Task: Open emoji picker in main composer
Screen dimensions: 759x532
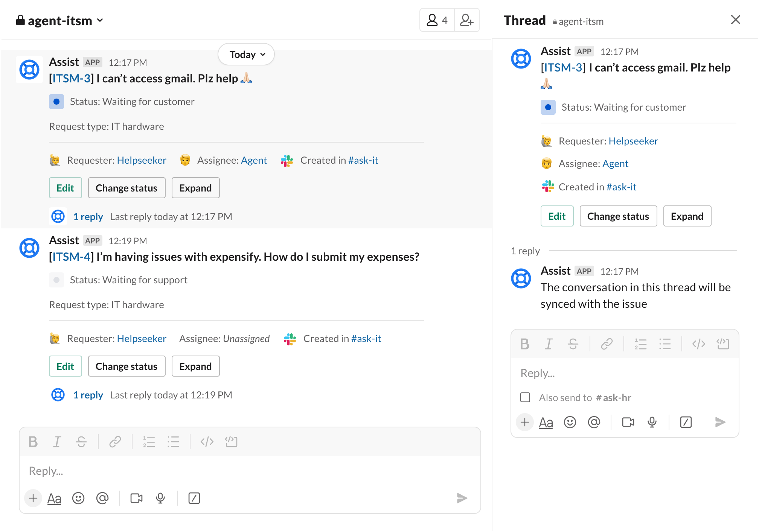Action: pyautogui.click(x=78, y=498)
